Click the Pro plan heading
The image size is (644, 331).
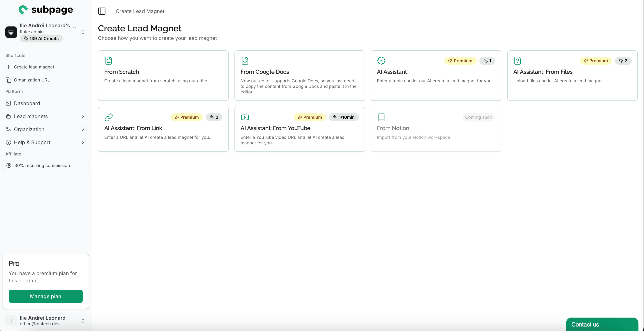[x=14, y=263]
